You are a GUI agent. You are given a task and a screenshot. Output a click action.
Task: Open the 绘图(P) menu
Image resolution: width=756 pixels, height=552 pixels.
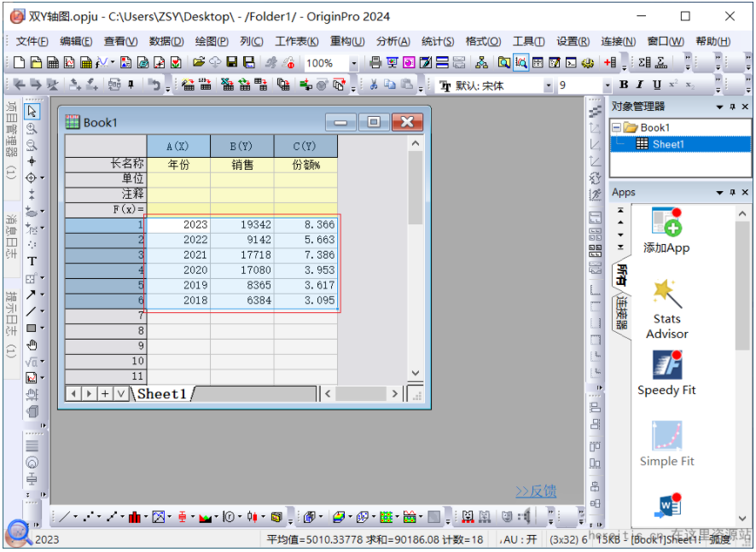point(212,42)
